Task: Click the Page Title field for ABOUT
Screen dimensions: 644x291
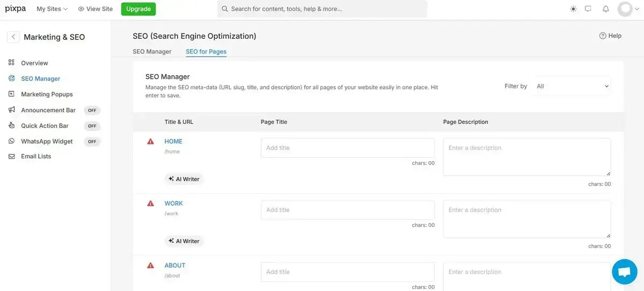Action: (x=348, y=272)
